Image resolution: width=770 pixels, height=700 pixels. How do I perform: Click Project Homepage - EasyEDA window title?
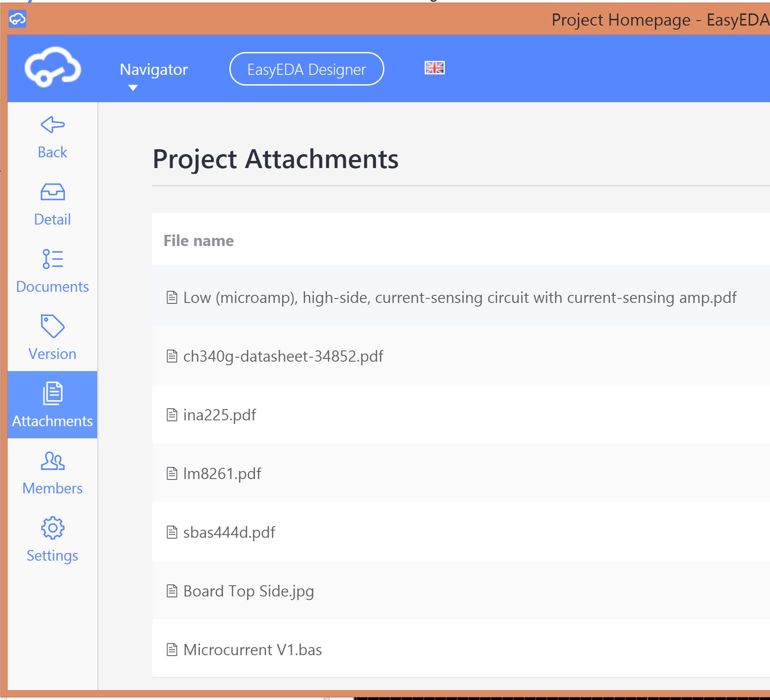tap(660, 20)
